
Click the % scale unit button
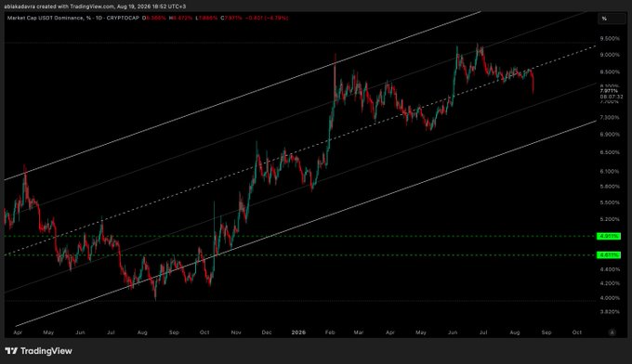(612, 19)
